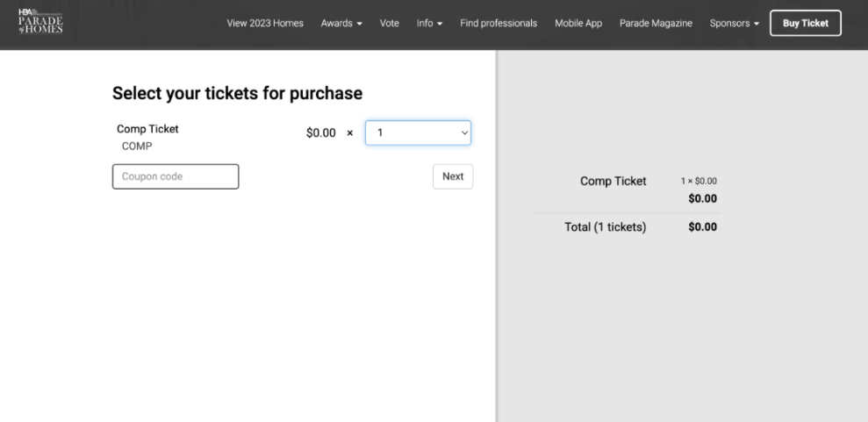Click Comp Ticket in the order summary
This screenshot has height=422, width=868.
(x=613, y=182)
